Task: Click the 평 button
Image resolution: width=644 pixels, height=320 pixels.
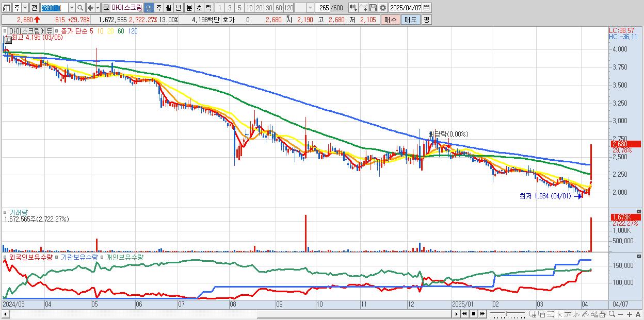Action: point(426,20)
